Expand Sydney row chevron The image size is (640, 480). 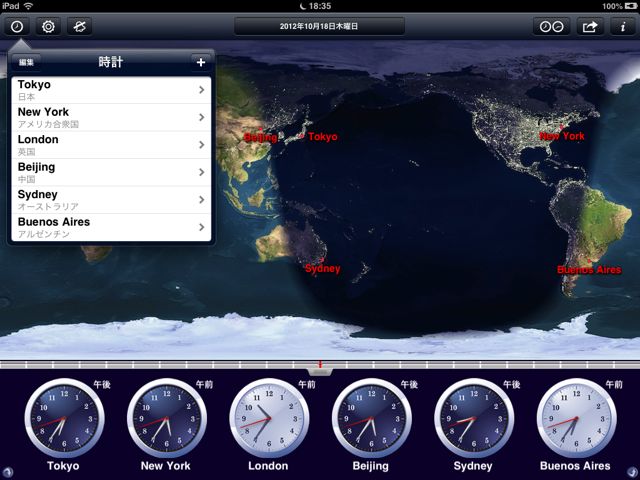coord(202,200)
